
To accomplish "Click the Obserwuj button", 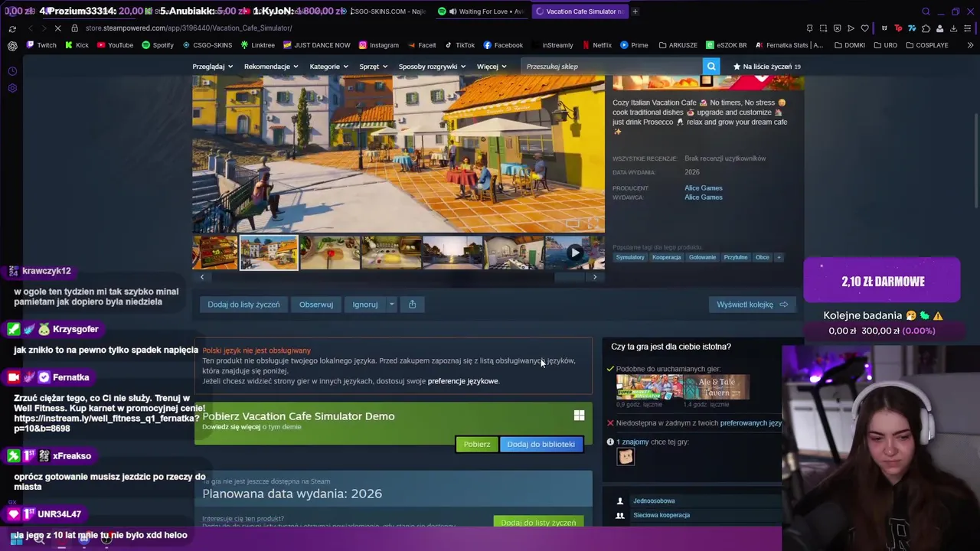I will [316, 305].
